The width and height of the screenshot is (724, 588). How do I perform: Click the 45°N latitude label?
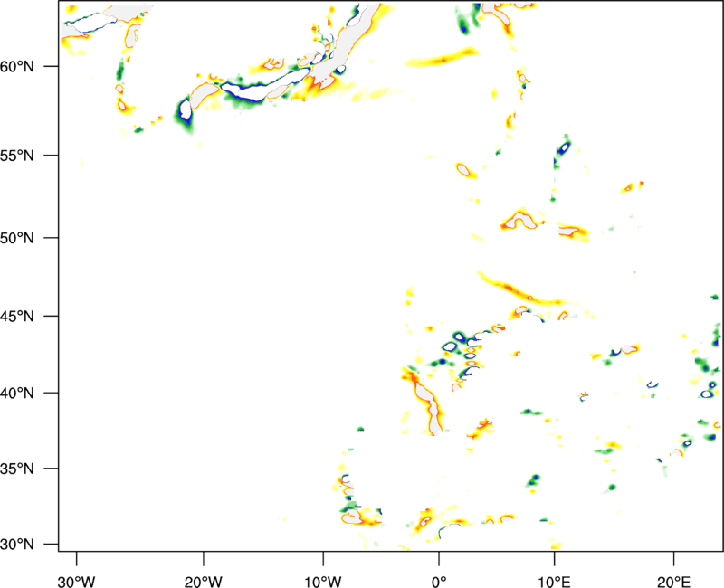(17, 317)
